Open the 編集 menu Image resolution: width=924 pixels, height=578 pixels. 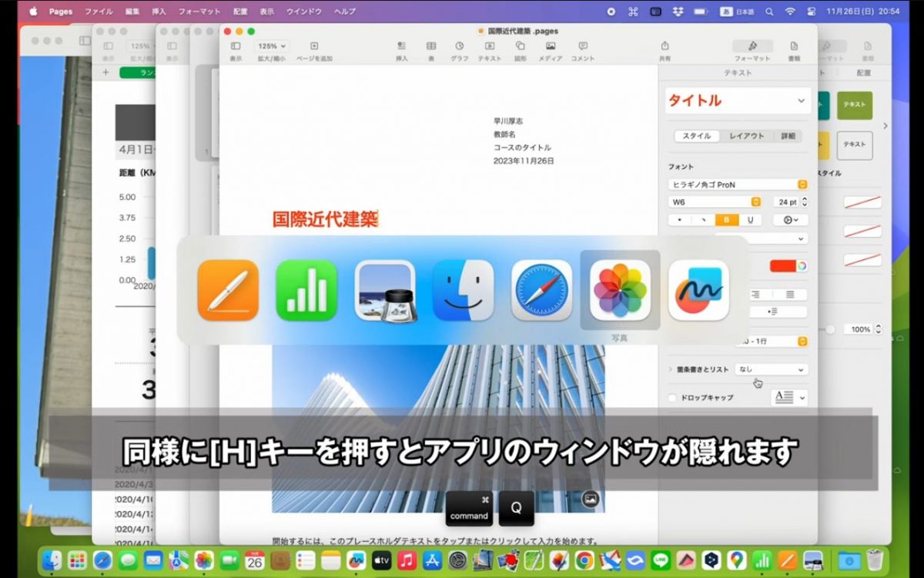[132, 12]
